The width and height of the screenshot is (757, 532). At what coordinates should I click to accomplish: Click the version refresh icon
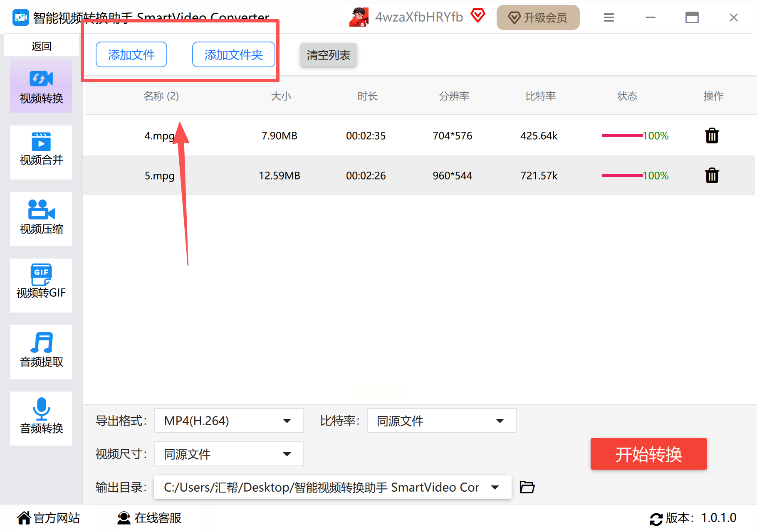point(656,519)
